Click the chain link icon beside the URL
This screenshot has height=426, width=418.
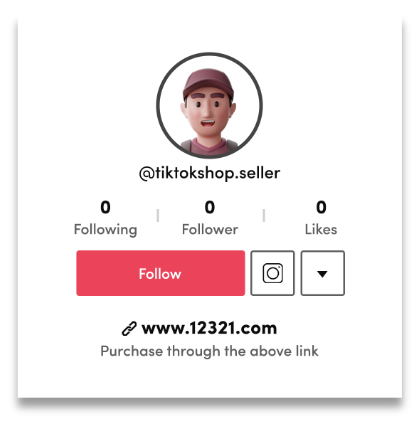tap(129, 329)
